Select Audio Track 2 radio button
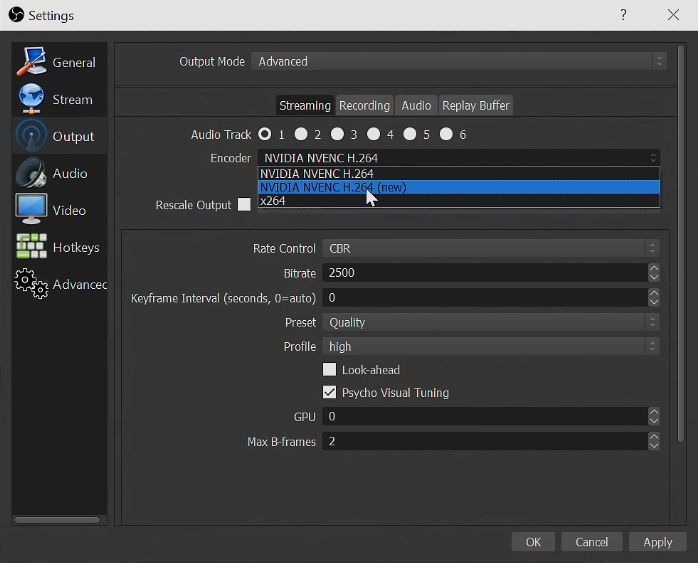The height and width of the screenshot is (563, 698). pos(301,134)
